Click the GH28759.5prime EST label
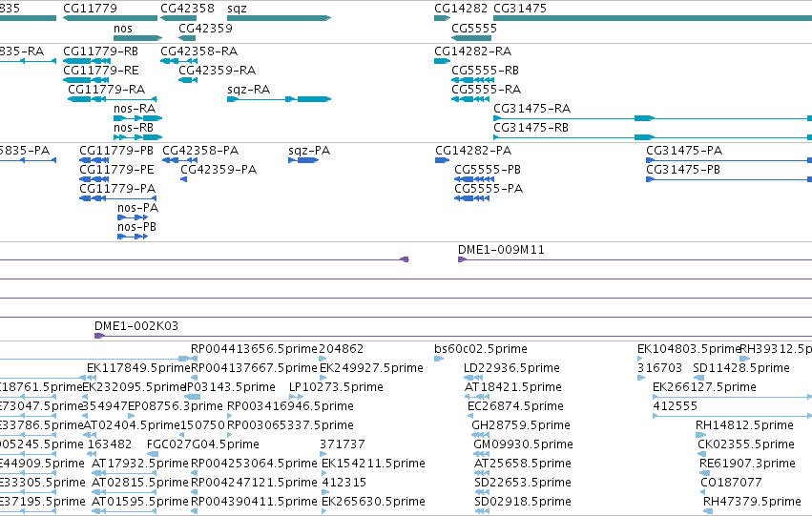Viewport: 812px width, 516px height. (x=521, y=425)
